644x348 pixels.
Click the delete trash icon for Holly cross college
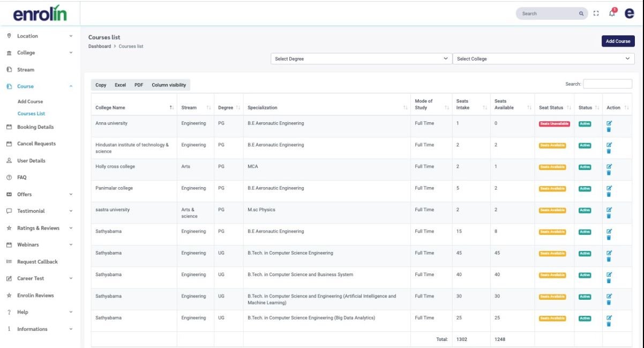pos(609,173)
